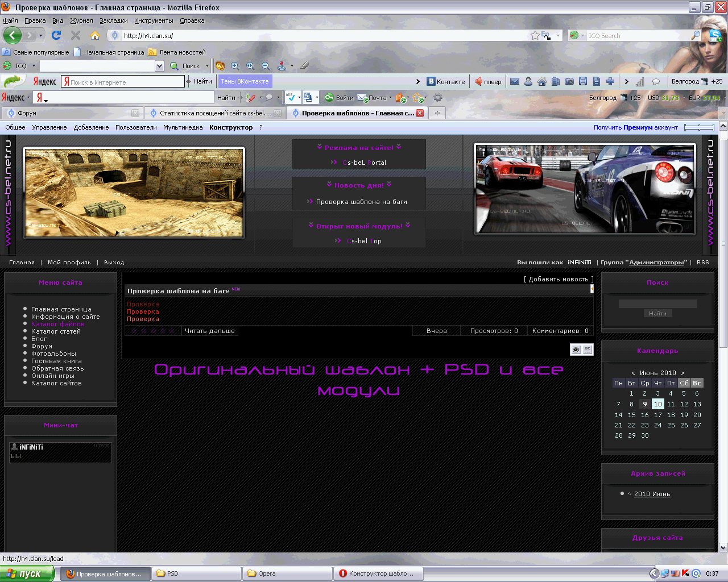Toggle the text layout icon under news
The image size is (728, 582).
(x=588, y=350)
